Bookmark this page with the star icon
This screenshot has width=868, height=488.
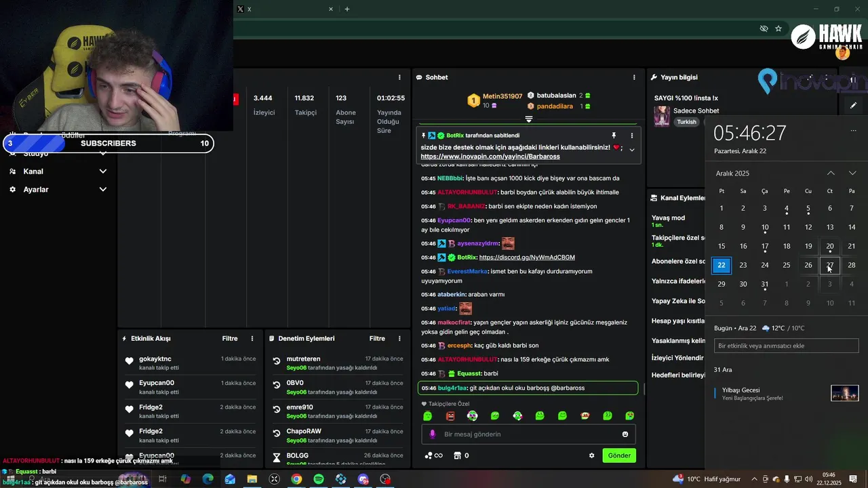(778, 28)
